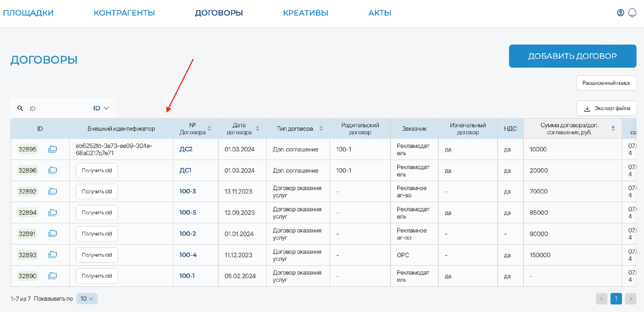Open folder icon for contract 32892
This screenshot has height=312, width=644.
click(53, 191)
